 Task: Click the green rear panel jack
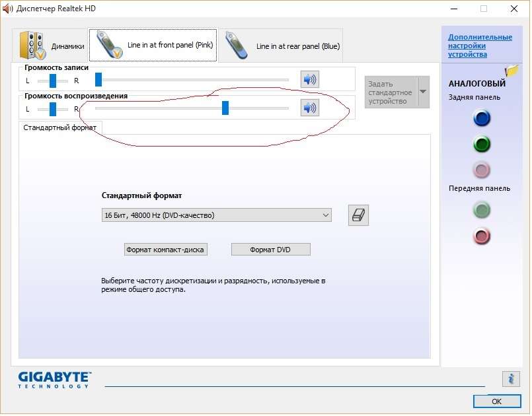point(482,144)
